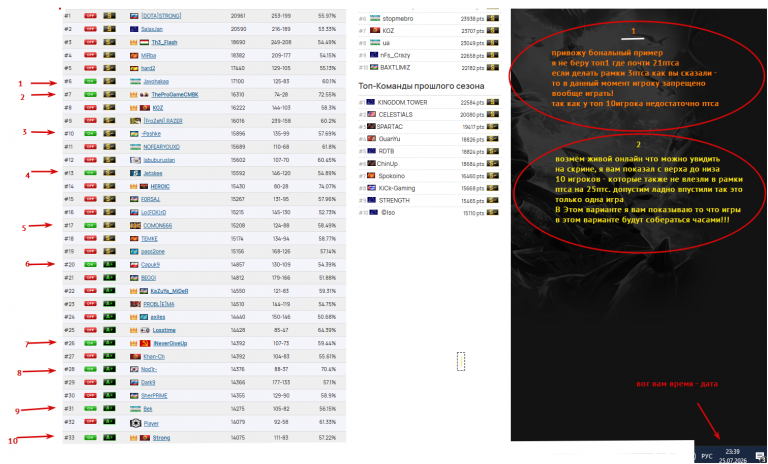Click the KGZ entry in top players sidebar
Viewport: 768px width, 464px height.
coord(388,31)
